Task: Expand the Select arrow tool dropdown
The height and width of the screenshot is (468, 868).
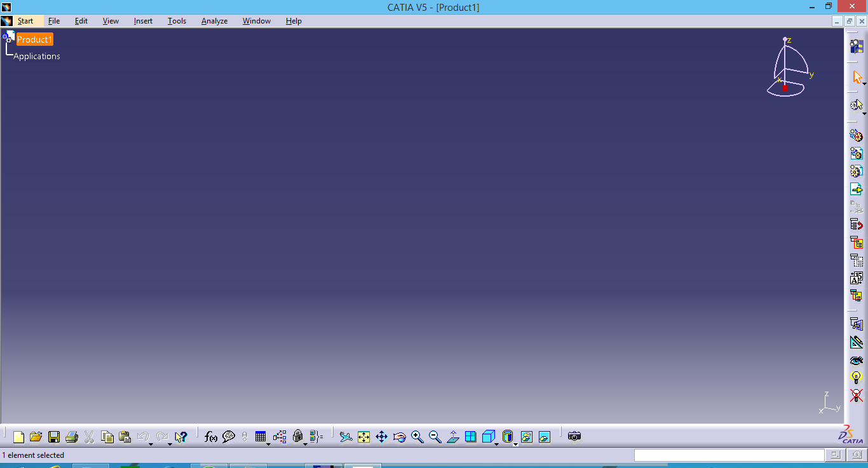Action: [x=864, y=85]
